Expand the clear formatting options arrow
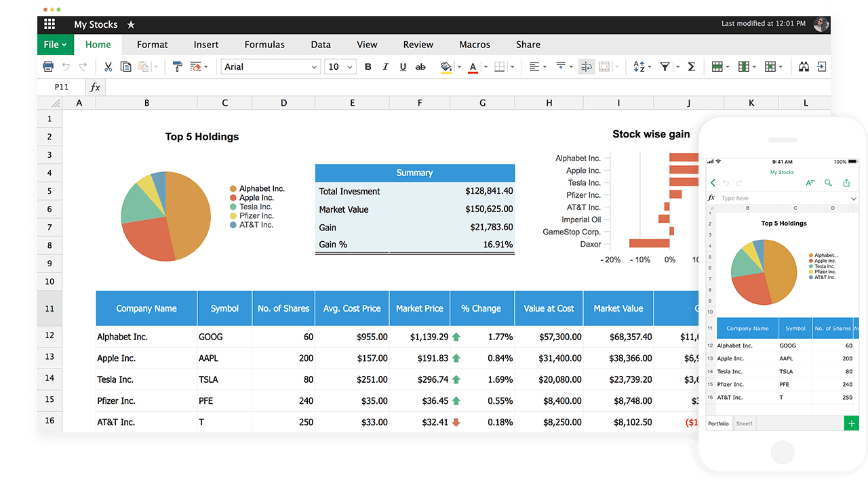The image size is (868, 481). (x=205, y=67)
